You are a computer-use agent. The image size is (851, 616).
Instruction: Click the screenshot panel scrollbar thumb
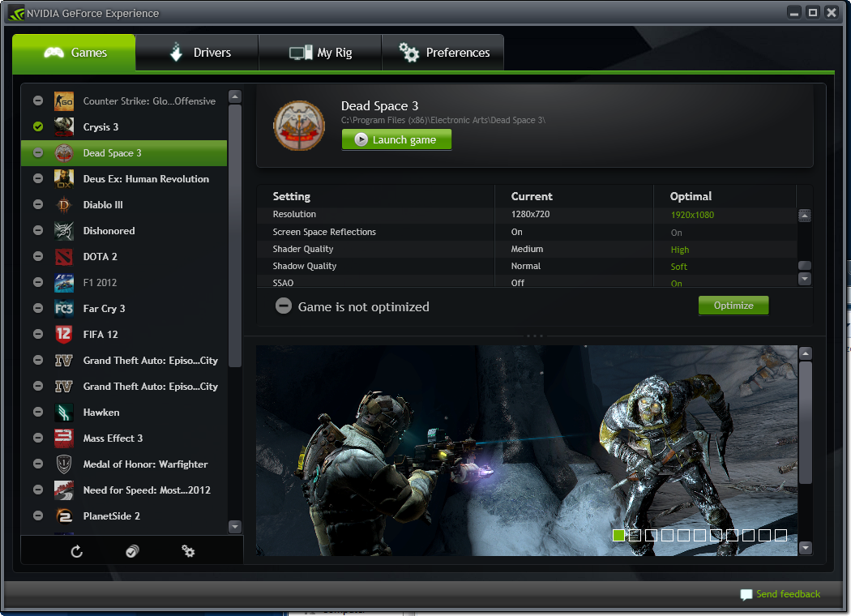point(806,422)
